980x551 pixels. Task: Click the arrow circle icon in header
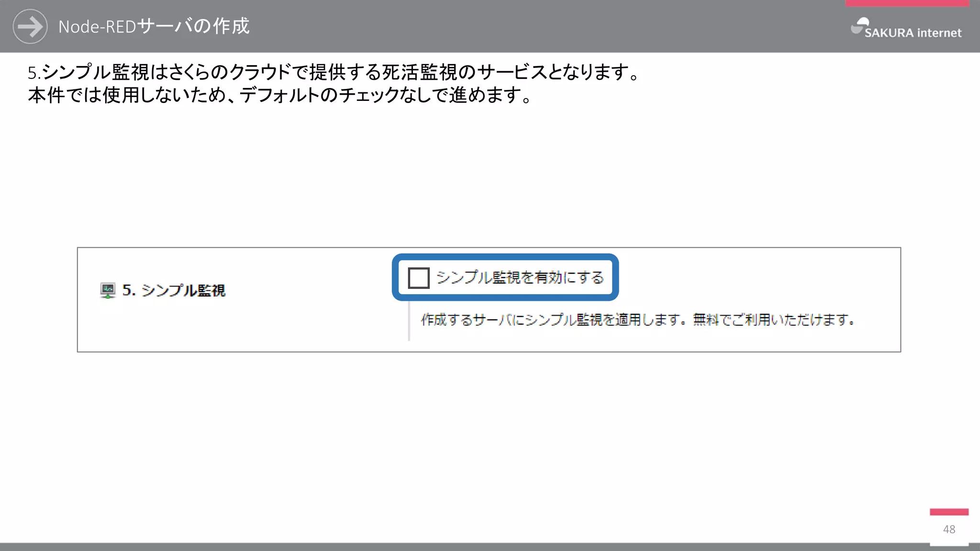coord(30,26)
